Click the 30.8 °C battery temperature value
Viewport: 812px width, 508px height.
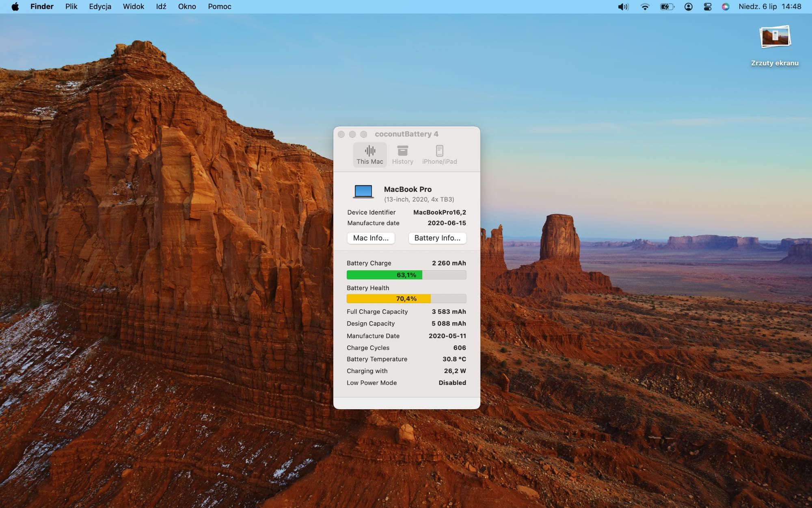454,359
